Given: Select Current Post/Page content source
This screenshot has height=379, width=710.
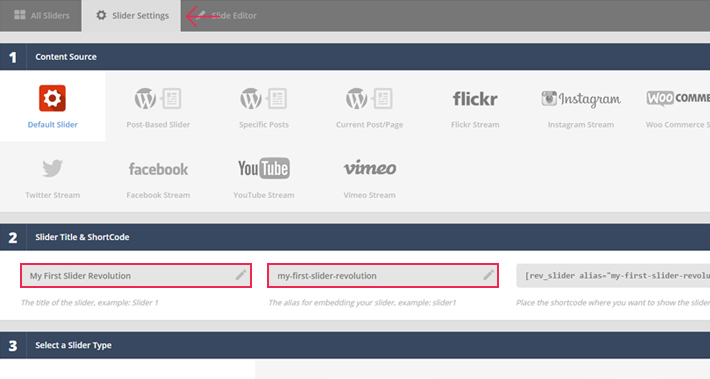Looking at the screenshot, I should [x=369, y=106].
